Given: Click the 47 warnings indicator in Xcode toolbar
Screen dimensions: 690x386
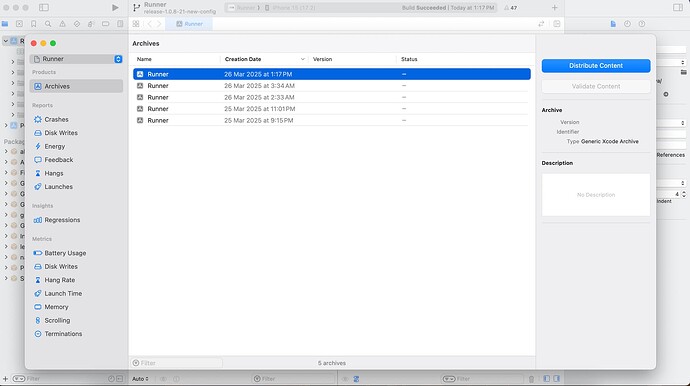Looking at the screenshot, I should [510, 7].
